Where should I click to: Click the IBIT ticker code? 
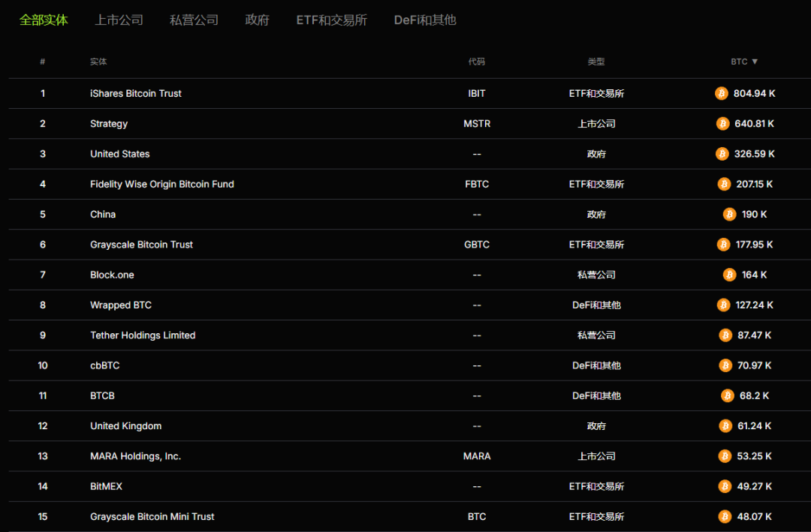(476, 94)
